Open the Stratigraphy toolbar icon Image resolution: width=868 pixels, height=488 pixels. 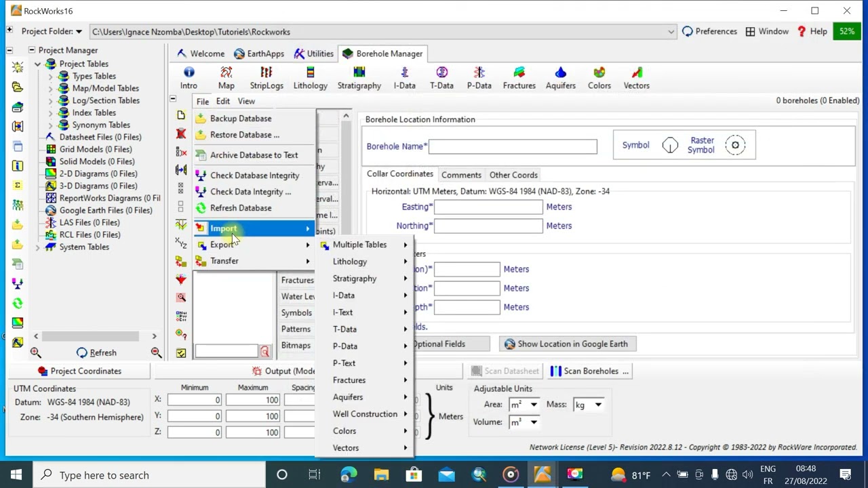pyautogui.click(x=359, y=77)
